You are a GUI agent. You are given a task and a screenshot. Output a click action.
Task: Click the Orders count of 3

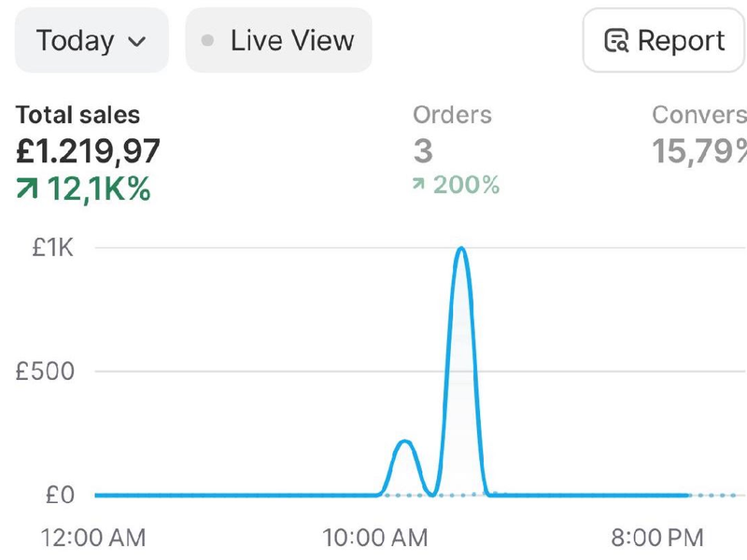pyautogui.click(x=423, y=151)
